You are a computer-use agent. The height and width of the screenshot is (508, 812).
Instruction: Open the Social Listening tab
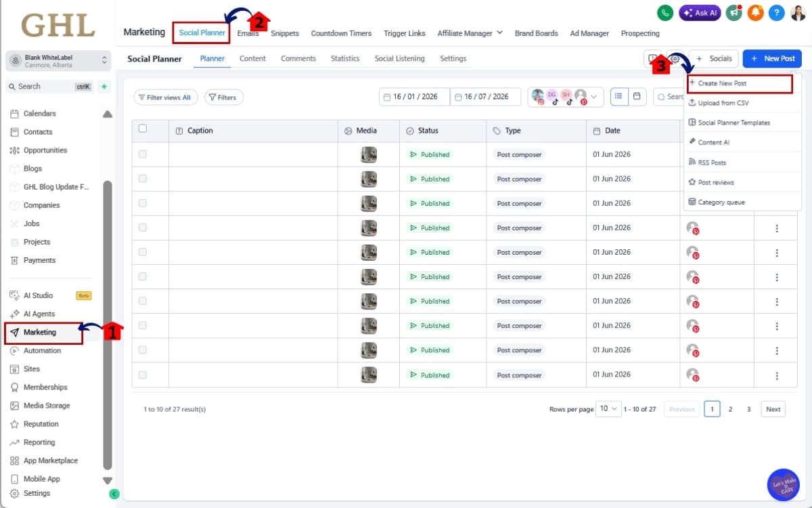pos(400,59)
